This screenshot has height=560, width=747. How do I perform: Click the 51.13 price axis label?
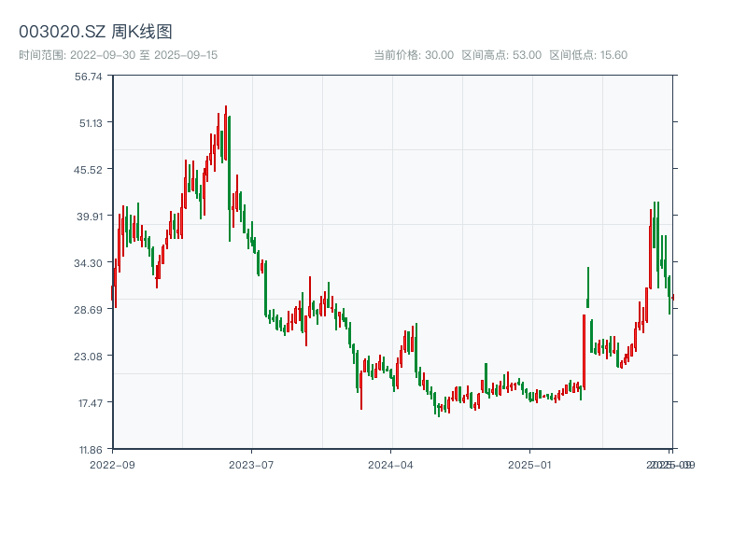point(89,122)
